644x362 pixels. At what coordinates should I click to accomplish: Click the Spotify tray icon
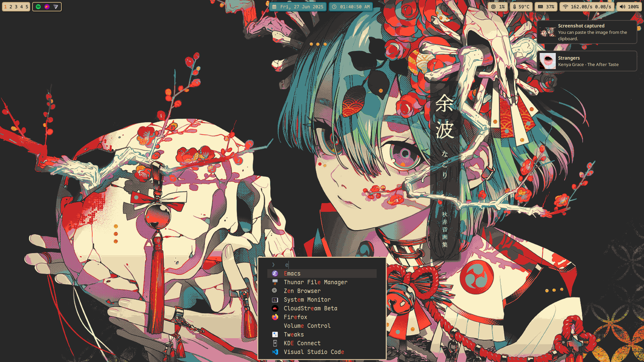pos(38,7)
